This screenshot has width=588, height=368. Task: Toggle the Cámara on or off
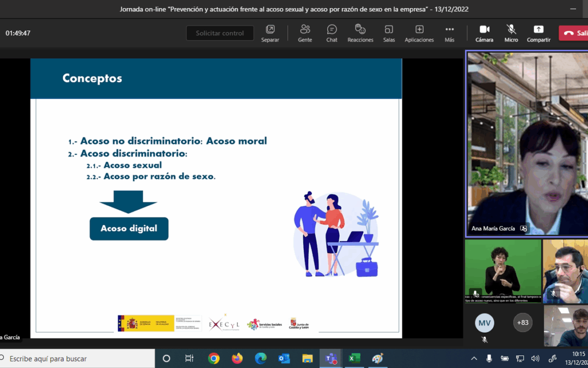[485, 33]
